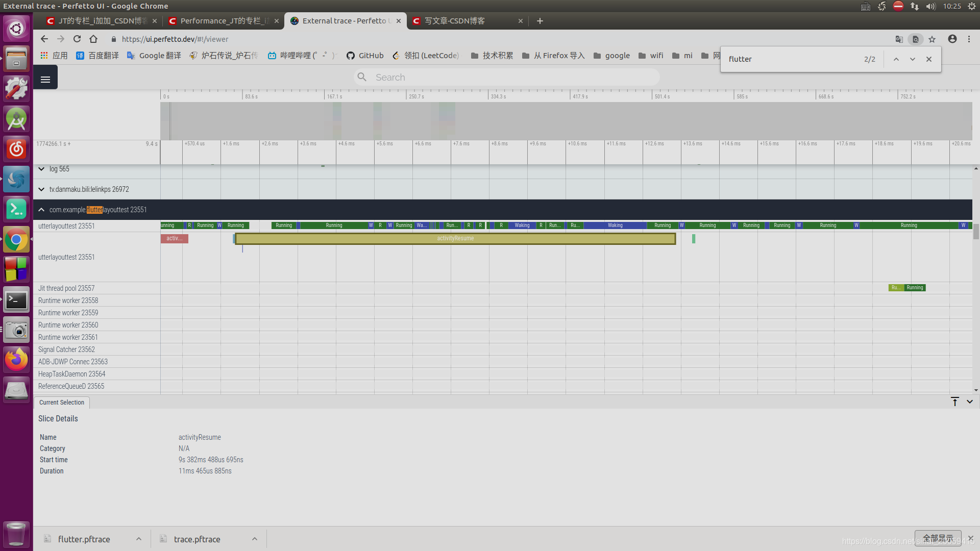Collapse com.example.flutterlayouttest process group
Screen dimensions: 980x551
pyautogui.click(x=41, y=210)
